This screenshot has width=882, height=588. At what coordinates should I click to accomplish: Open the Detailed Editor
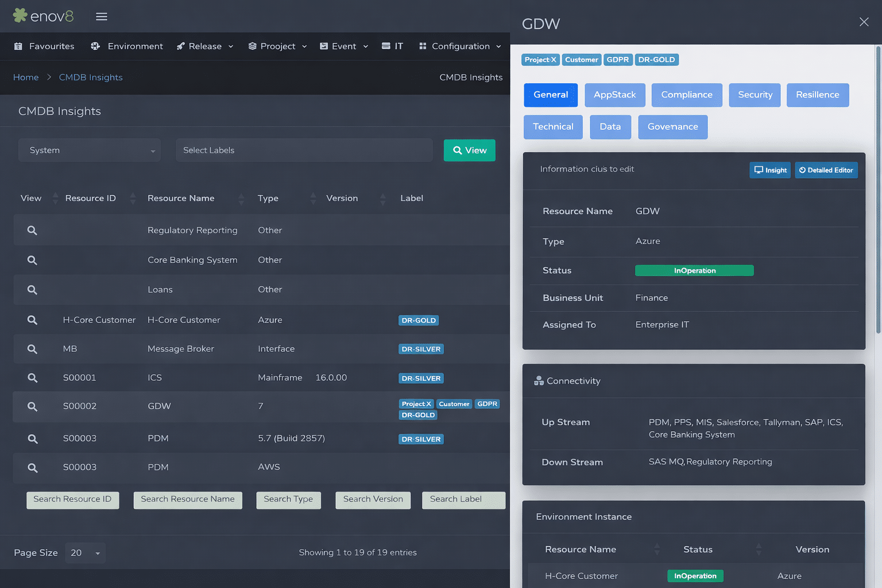(826, 170)
